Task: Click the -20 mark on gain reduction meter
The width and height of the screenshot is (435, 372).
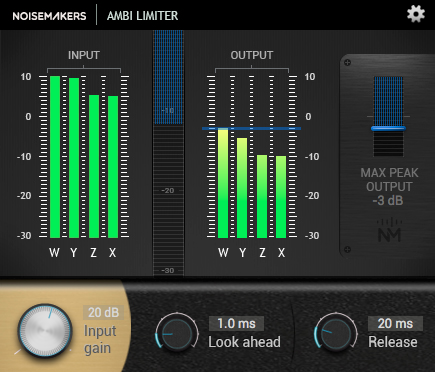Action: [168, 191]
